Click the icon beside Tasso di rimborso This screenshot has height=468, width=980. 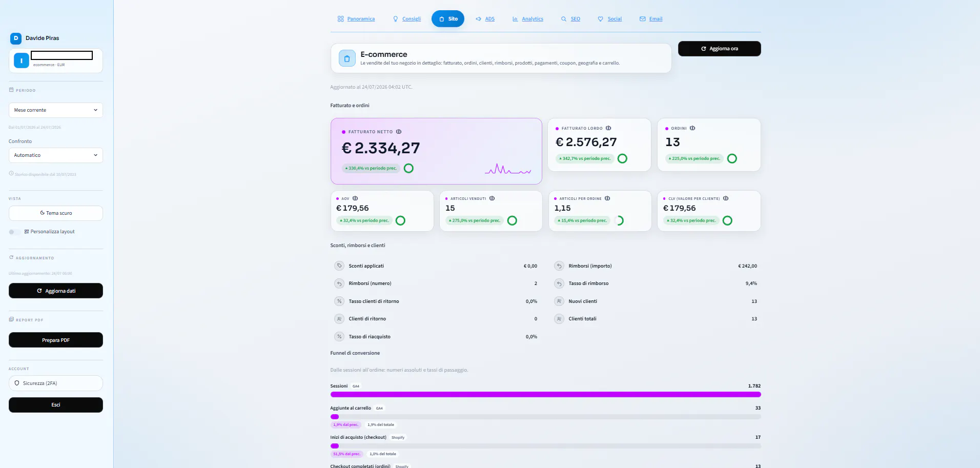(559, 283)
